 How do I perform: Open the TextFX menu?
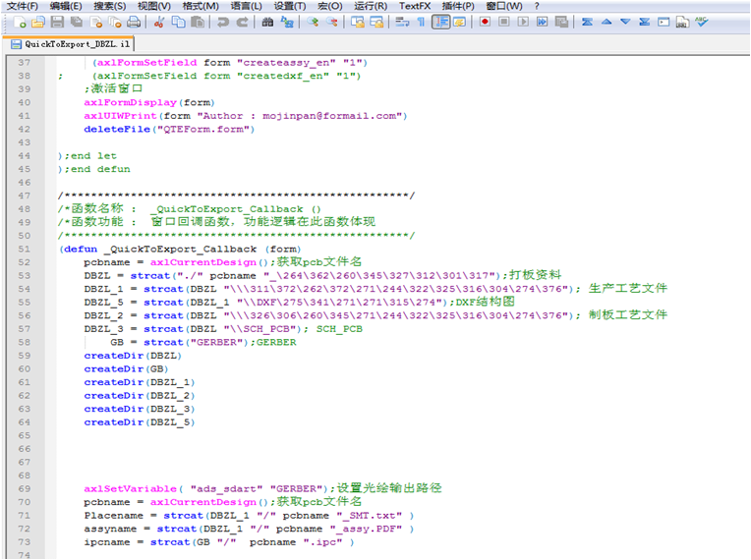pos(415,6)
